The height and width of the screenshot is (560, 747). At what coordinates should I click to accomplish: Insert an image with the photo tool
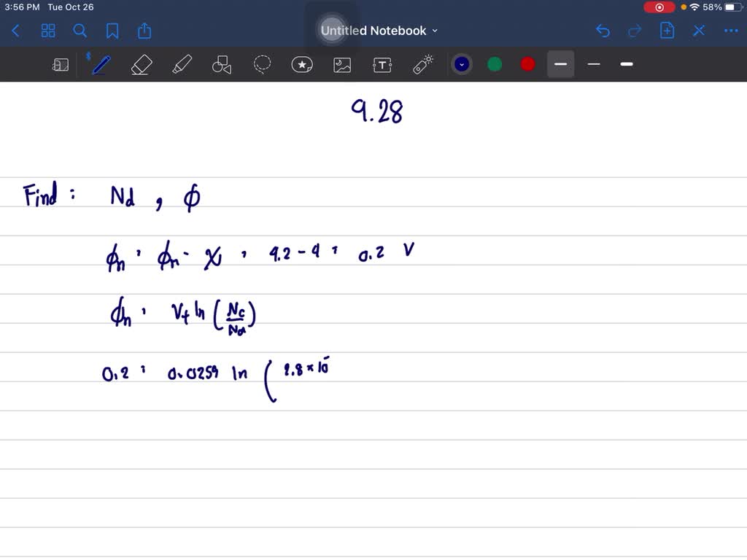point(342,64)
